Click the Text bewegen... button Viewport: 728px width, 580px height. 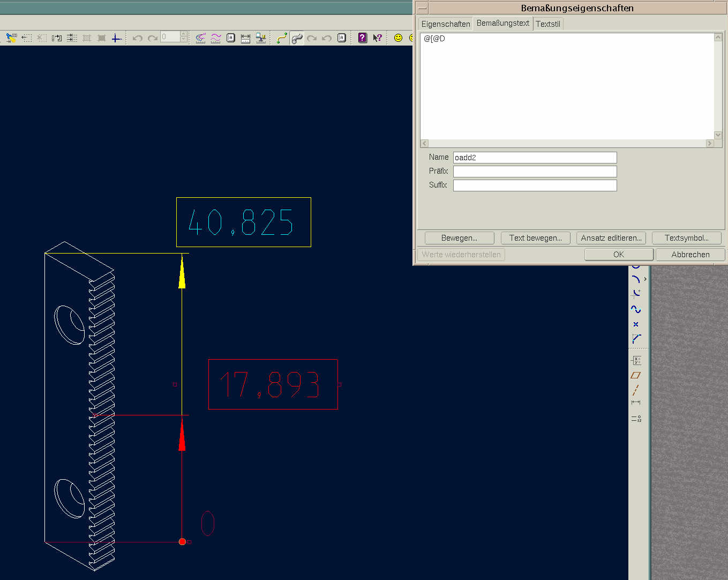click(535, 238)
